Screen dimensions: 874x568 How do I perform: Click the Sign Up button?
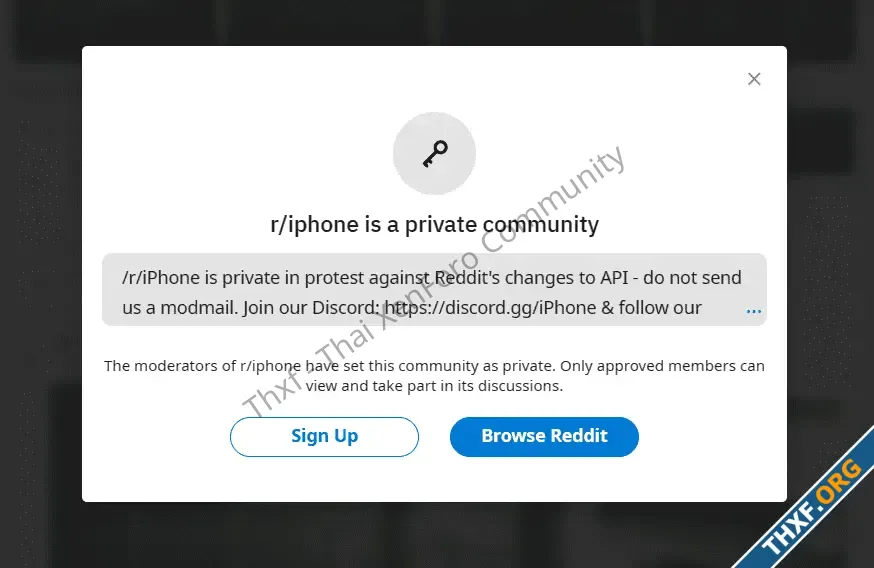324,436
